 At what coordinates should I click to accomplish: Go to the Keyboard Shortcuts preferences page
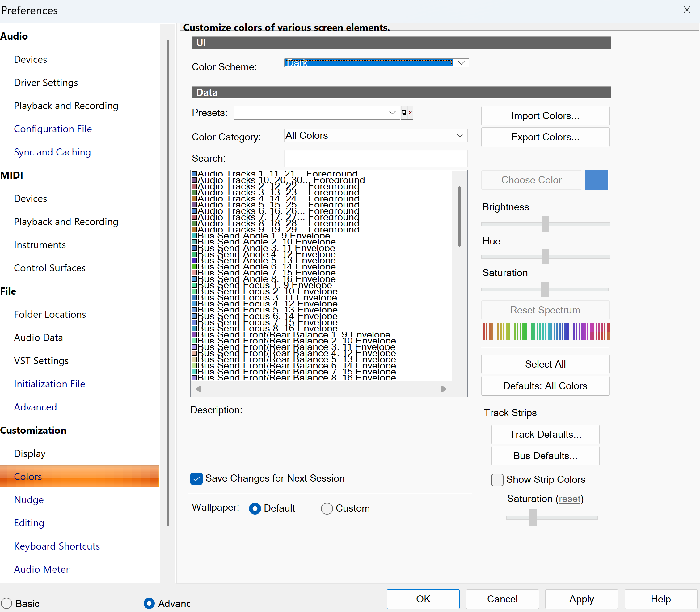57,546
